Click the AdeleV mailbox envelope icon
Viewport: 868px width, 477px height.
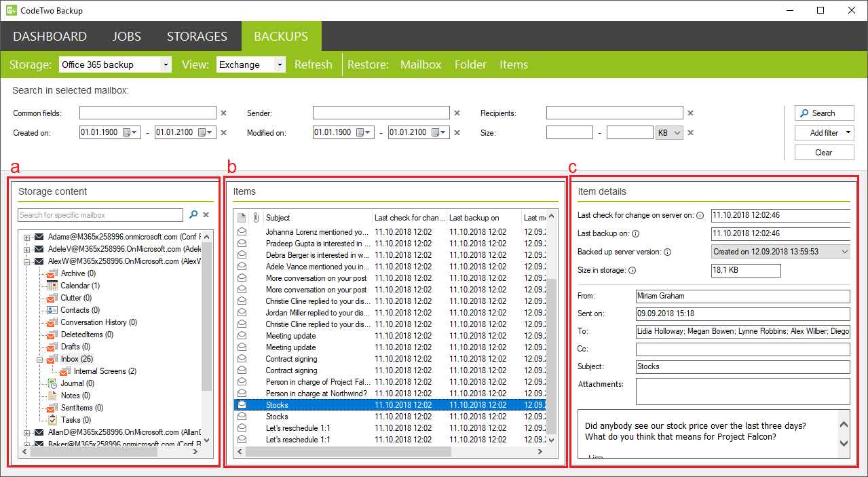click(x=39, y=249)
